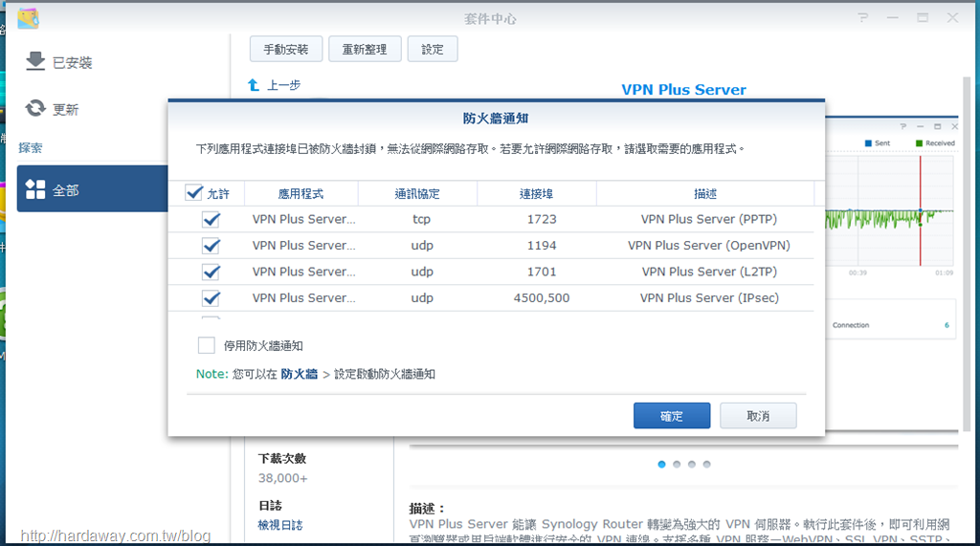Click the VPN Plus Server (OpenVPN) description
Viewport: 980px width, 546px height.
[709, 246]
